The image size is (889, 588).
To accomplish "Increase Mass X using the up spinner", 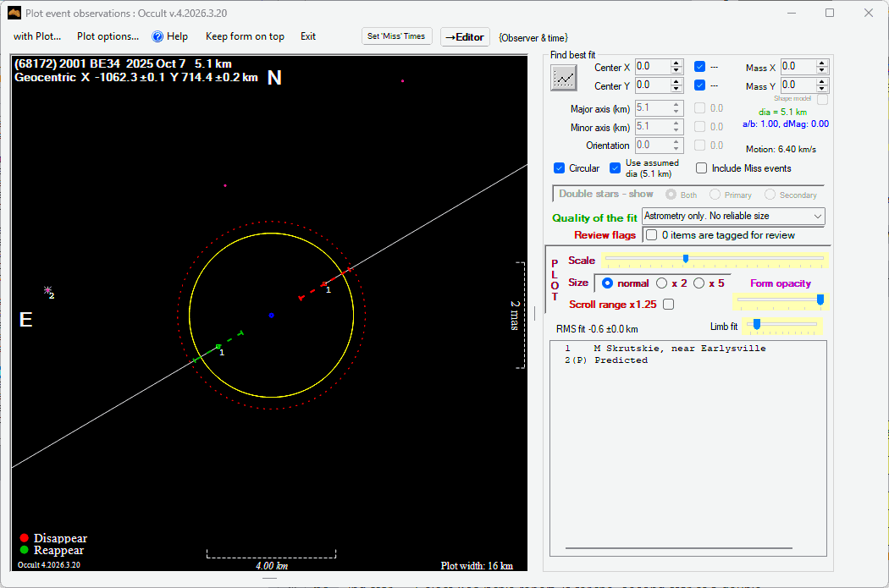I will click(822, 63).
